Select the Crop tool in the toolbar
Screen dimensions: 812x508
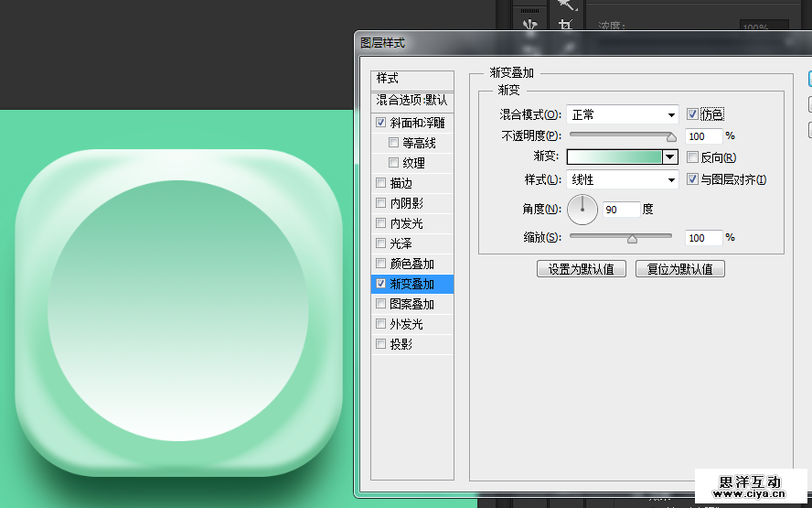tap(565, 26)
